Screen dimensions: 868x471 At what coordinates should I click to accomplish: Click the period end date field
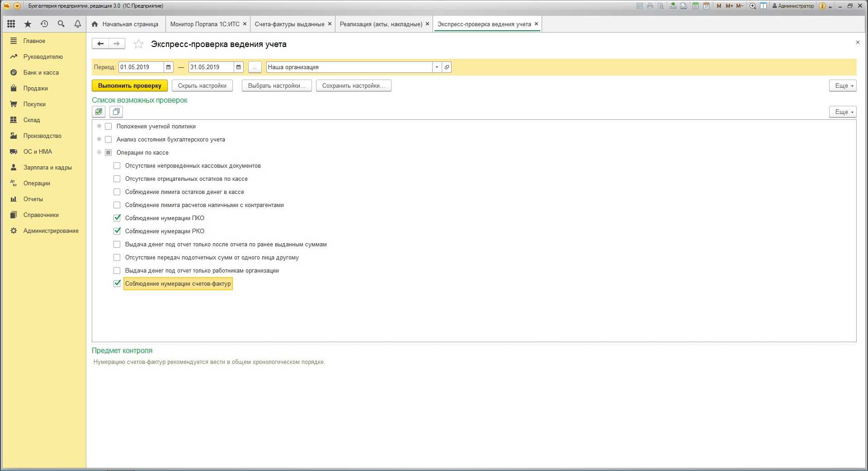click(211, 67)
